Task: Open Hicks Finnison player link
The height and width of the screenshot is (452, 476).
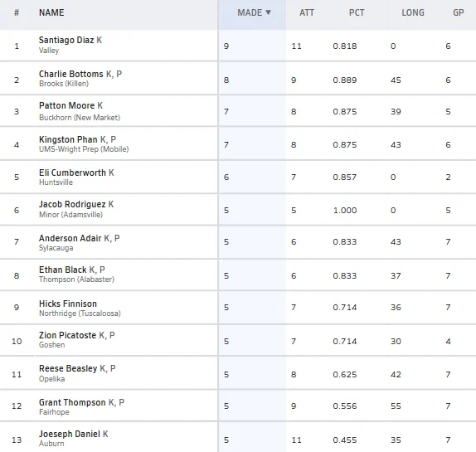Action: pos(68,304)
